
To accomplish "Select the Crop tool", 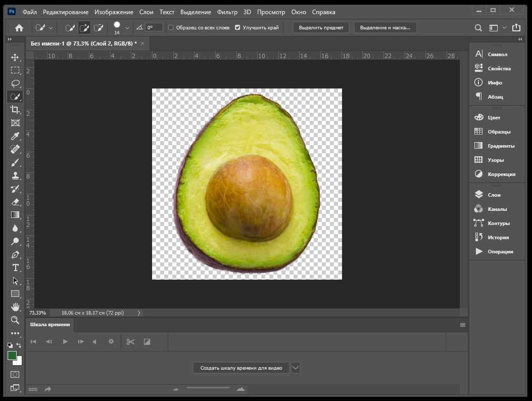I will tap(15, 110).
